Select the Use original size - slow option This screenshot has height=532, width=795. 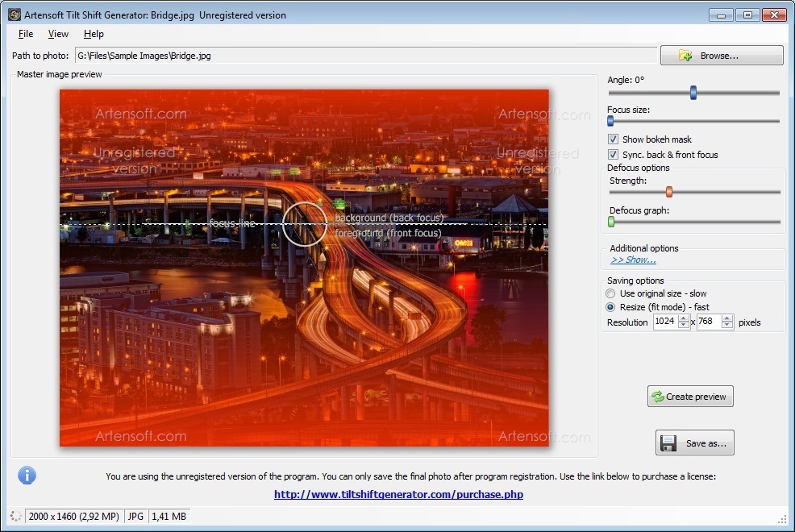[611, 293]
